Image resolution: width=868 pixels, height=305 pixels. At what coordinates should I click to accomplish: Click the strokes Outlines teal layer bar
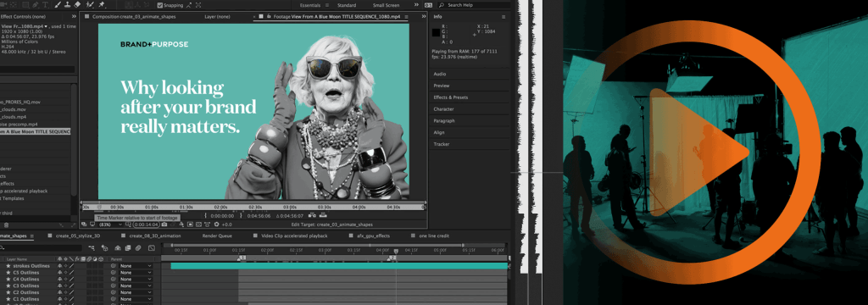click(339, 266)
